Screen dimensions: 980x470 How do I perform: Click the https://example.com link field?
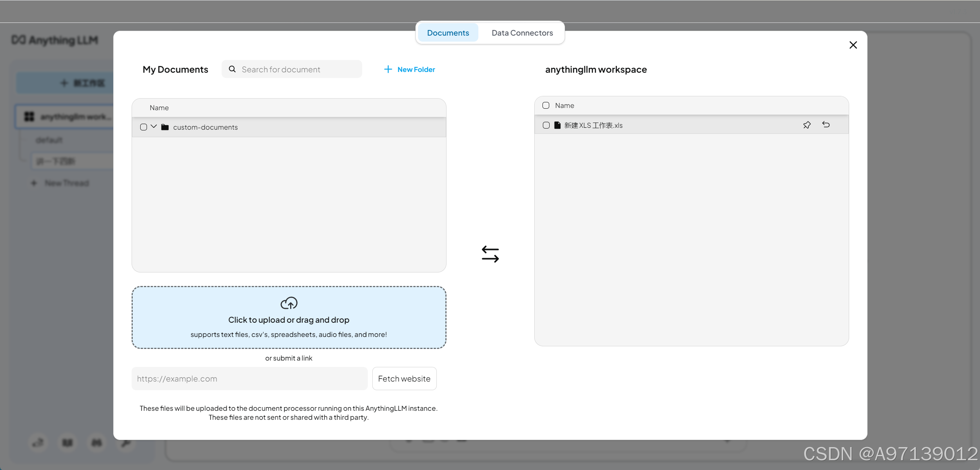[250, 378]
